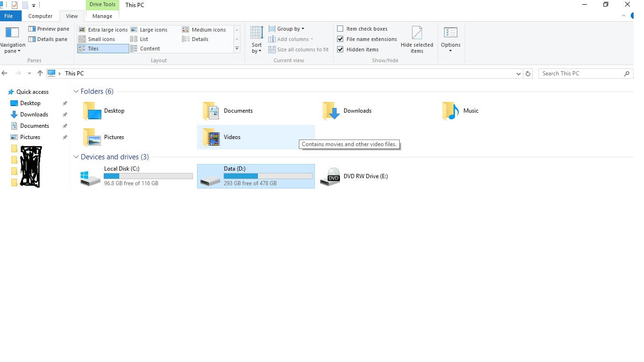Image resolution: width=644 pixels, height=362 pixels.
Task: Select Data (D:) drive
Action: pyautogui.click(x=256, y=176)
